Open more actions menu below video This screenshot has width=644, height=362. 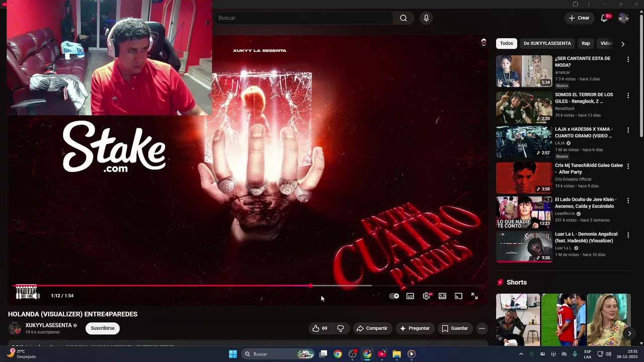pos(482,328)
